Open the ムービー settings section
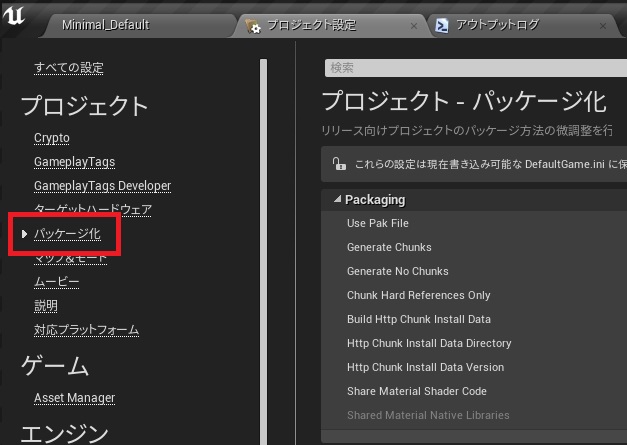The width and height of the screenshot is (627, 445). coord(56,281)
